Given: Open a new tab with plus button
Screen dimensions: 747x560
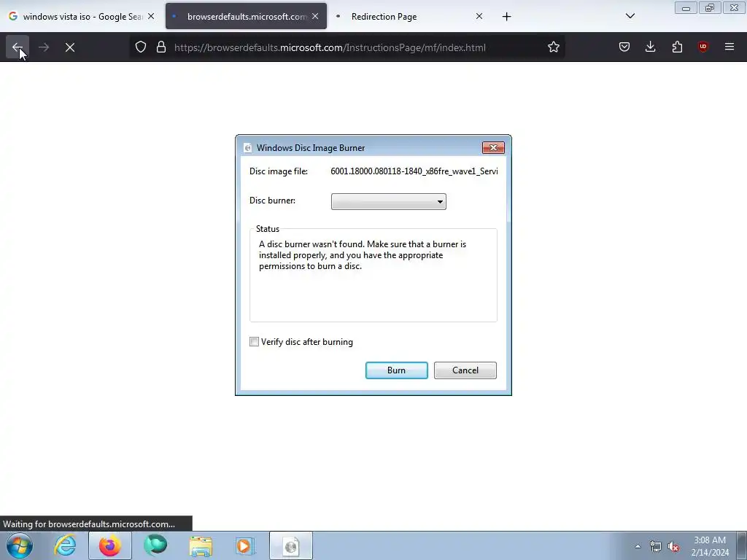Looking at the screenshot, I should click(506, 17).
